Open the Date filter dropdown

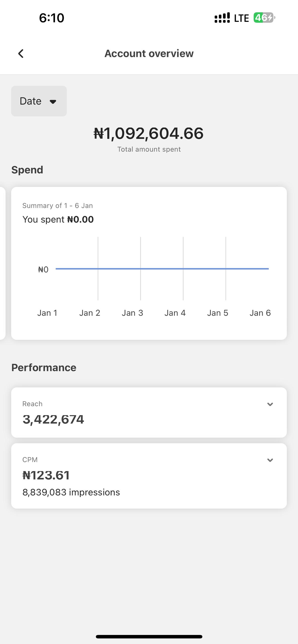click(x=39, y=101)
